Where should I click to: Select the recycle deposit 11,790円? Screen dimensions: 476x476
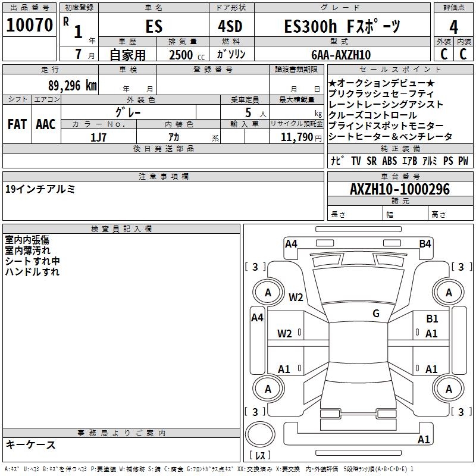(x=301, y=137)
